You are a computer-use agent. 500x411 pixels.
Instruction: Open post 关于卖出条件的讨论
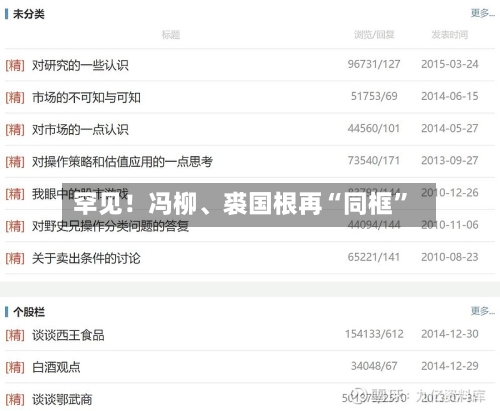(86, 258)
